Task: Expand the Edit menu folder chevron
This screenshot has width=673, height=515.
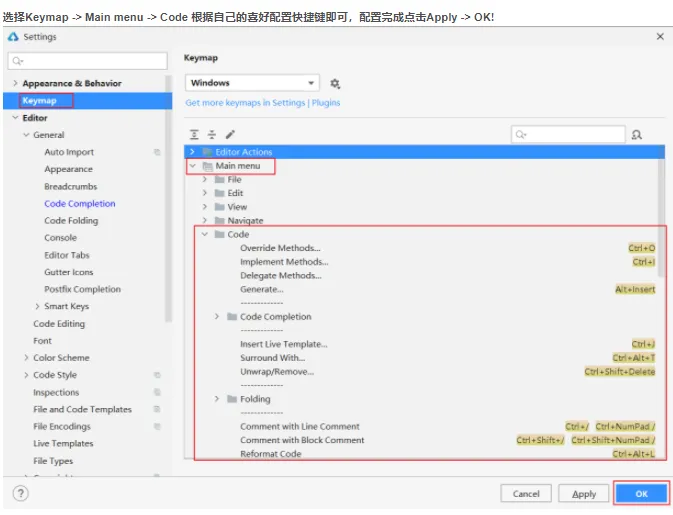Action: point(205,193)
